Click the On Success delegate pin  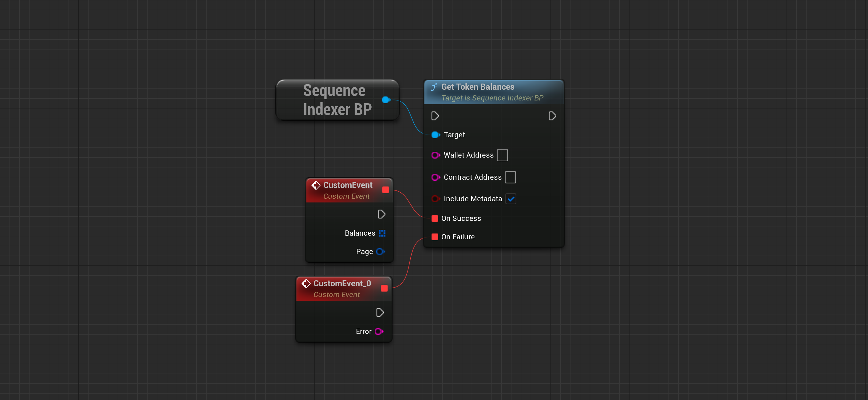coord(435,218)
